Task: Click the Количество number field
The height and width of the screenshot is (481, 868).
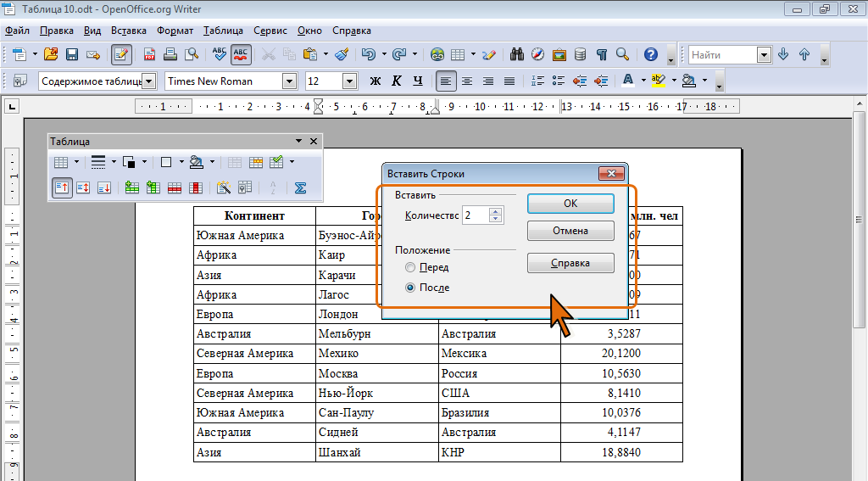Action: pos(476,215)
